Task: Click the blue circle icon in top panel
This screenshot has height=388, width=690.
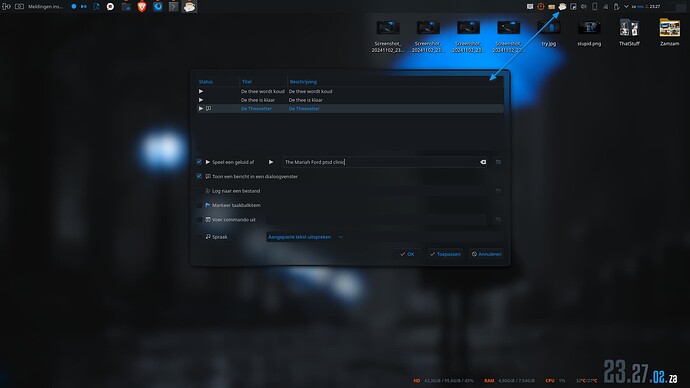Action: click(x=73, y=7)
